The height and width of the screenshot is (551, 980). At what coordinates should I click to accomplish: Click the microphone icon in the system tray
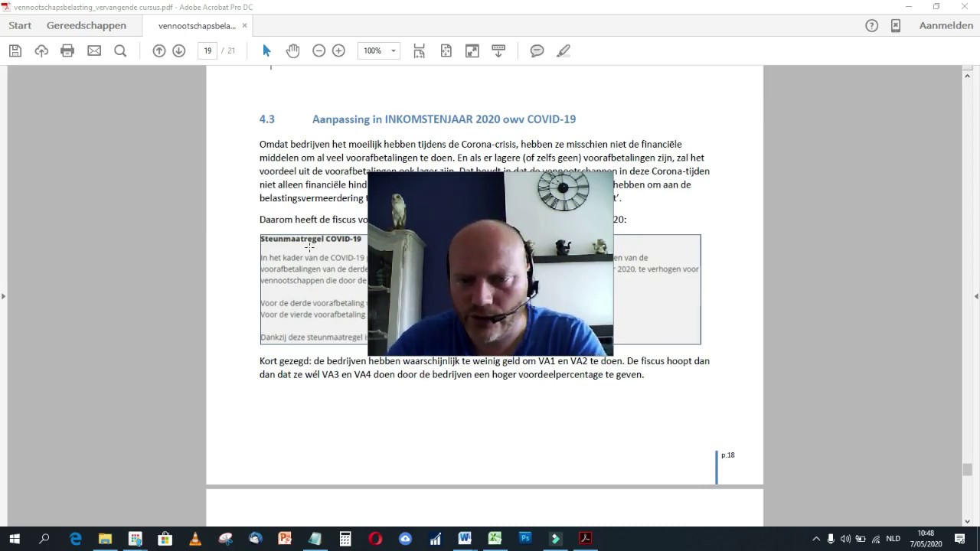[831, 539]
